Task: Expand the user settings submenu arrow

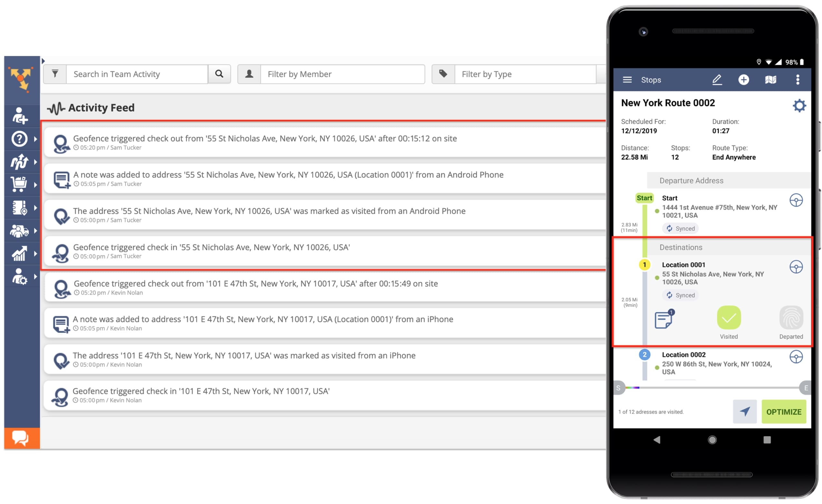Action: coord(35,277)
